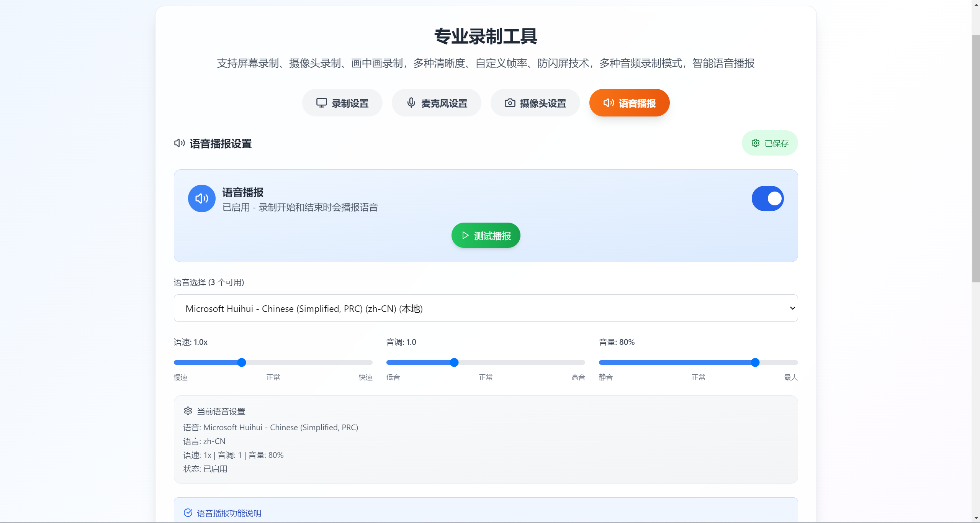
Task: Click the checkmark icon beside 语音播报功能说明
Action: coord(188,513)
